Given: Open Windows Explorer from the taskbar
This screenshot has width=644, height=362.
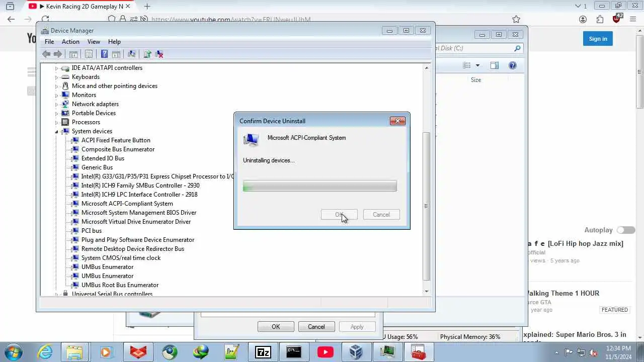Looking at the screenshot, I should point(74,352).
